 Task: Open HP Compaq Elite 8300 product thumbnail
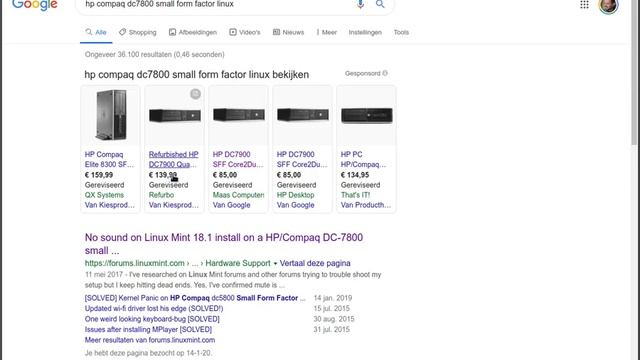coord(111,115)
